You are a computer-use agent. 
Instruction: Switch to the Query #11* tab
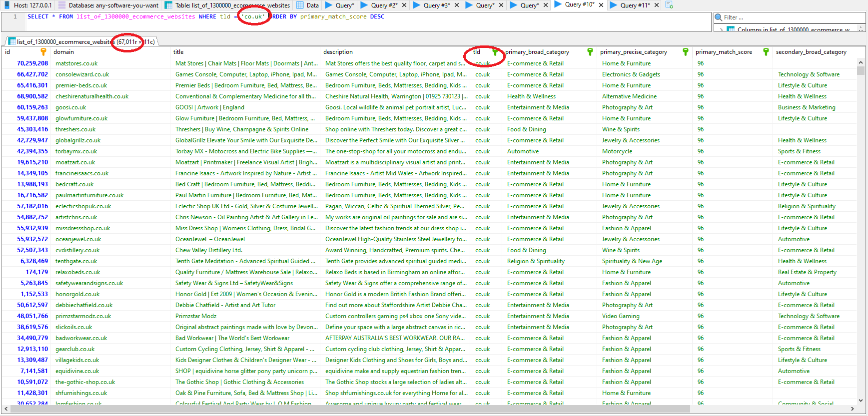tap(635, 5)
